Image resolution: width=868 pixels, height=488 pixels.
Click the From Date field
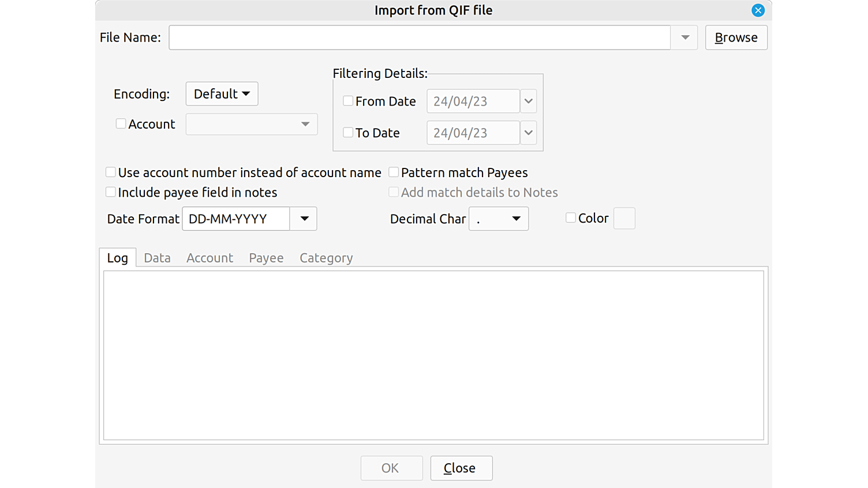point(473,102)
